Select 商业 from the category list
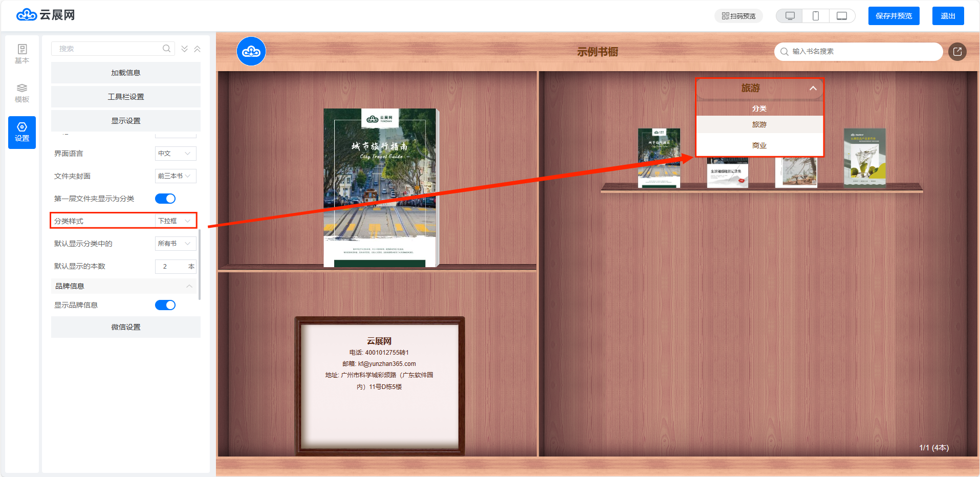The height and width of the screenshot is (477, 980). point(759,145)
